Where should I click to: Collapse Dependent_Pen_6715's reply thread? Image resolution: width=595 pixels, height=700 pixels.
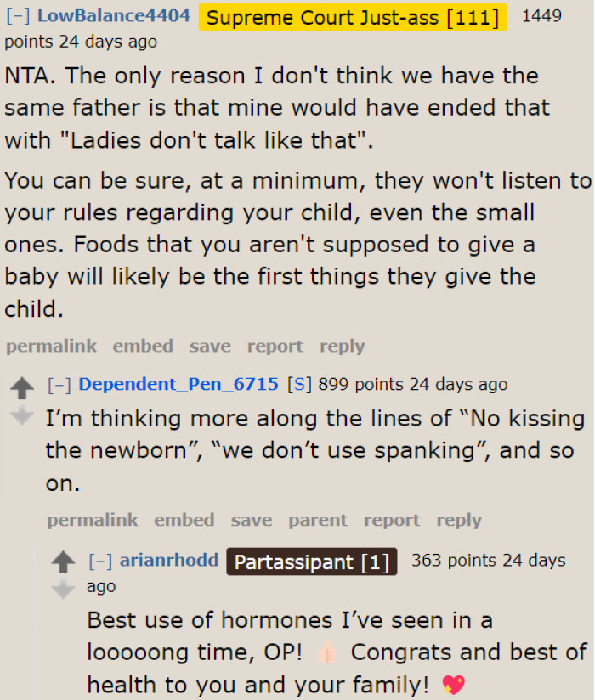click(x=59, y=385)
